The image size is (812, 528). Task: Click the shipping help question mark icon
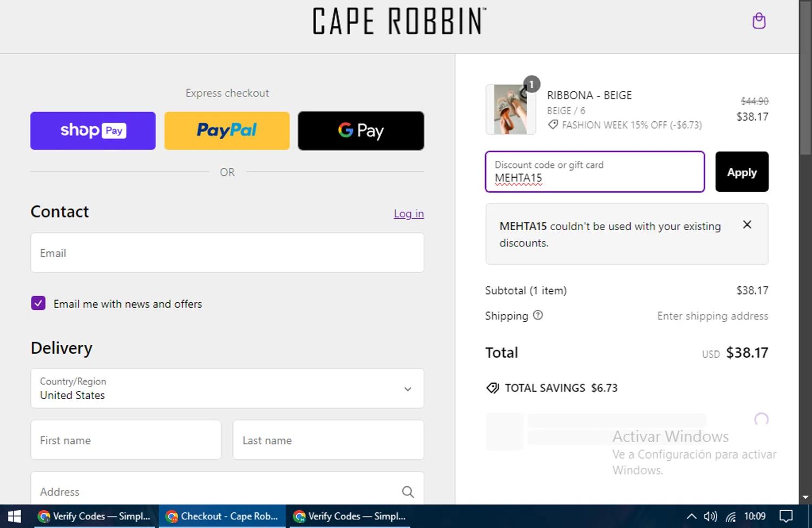[538, 315]
